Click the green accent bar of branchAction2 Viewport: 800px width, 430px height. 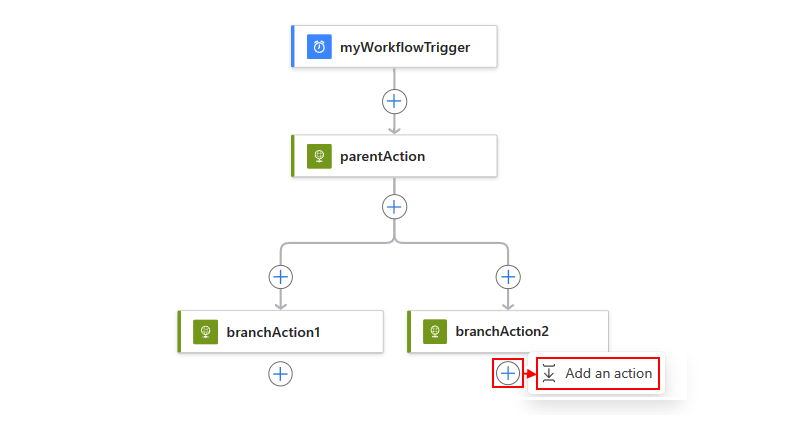coord(409,332)
